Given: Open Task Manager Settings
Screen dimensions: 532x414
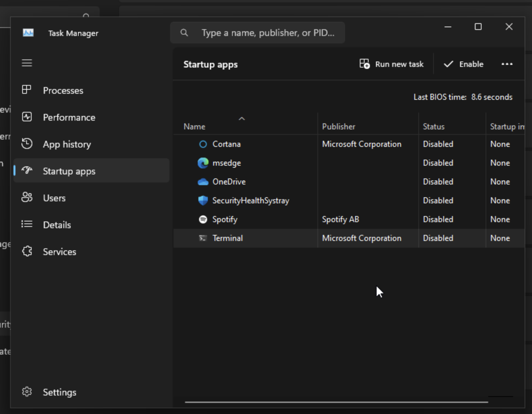Looking at the screenshot, I should (x=91, y=392).
